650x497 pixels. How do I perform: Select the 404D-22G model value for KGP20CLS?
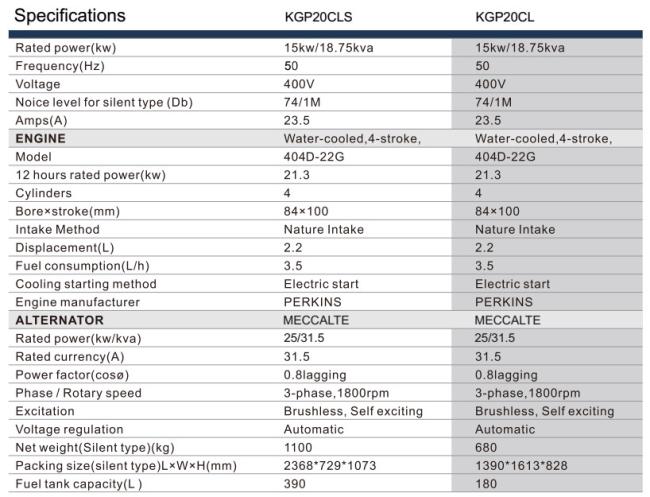pyautogui.click(x=314, y=157)
